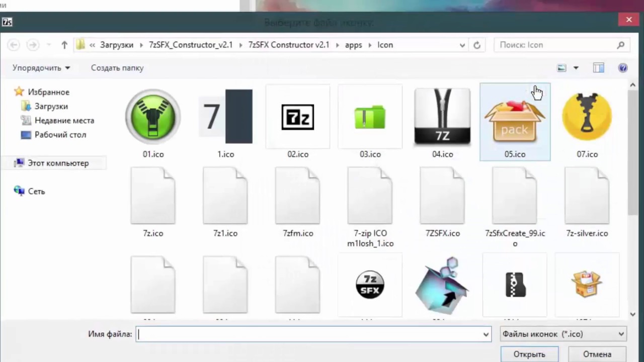This screenshot has width=644, height=362.
Task: Click the Открыть button
Action: 529,354
